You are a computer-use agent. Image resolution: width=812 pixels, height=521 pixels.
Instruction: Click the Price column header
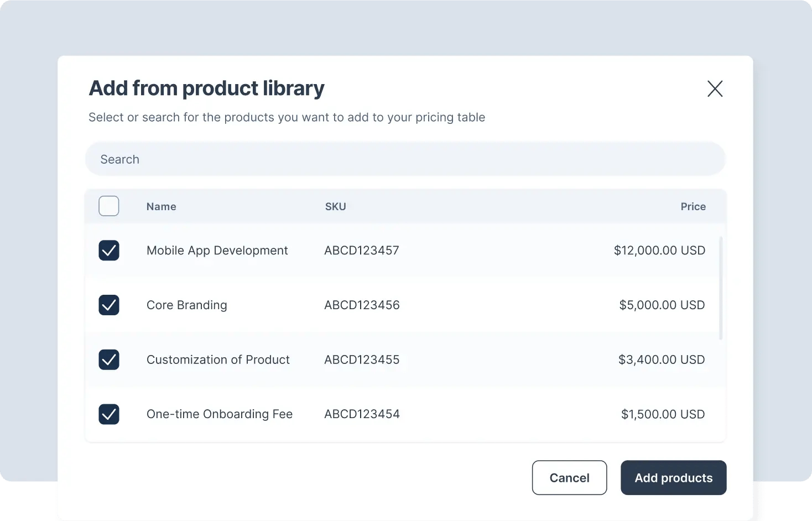click(693, 207)
